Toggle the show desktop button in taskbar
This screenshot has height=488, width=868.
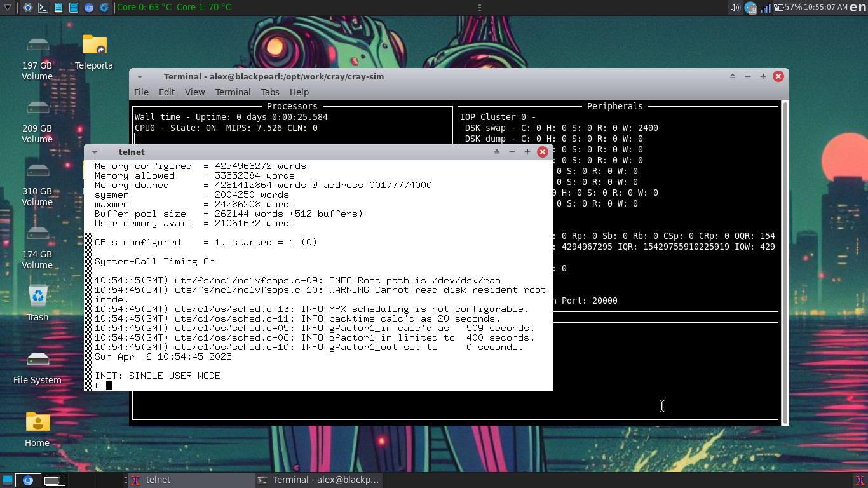coord(8,480)
